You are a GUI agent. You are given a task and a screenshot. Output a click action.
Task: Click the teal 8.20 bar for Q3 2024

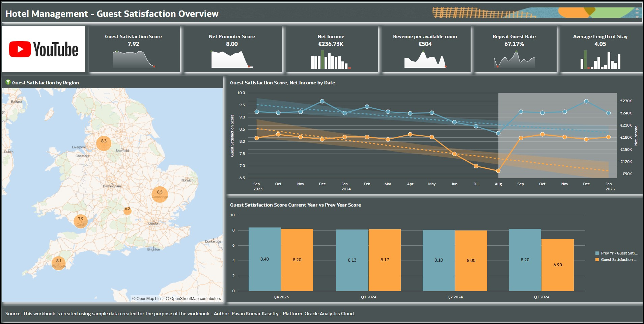(x=525, y=260)
